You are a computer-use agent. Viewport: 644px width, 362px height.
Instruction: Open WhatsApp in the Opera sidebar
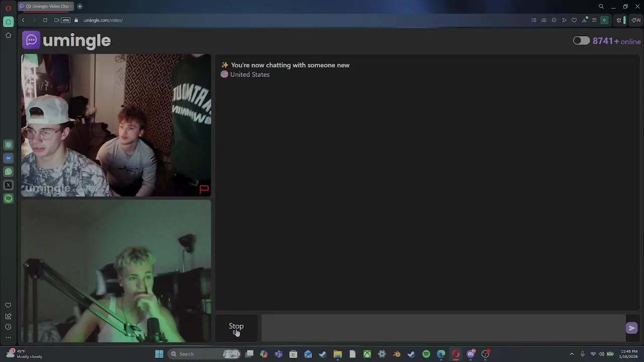click(x=8, y=171)
